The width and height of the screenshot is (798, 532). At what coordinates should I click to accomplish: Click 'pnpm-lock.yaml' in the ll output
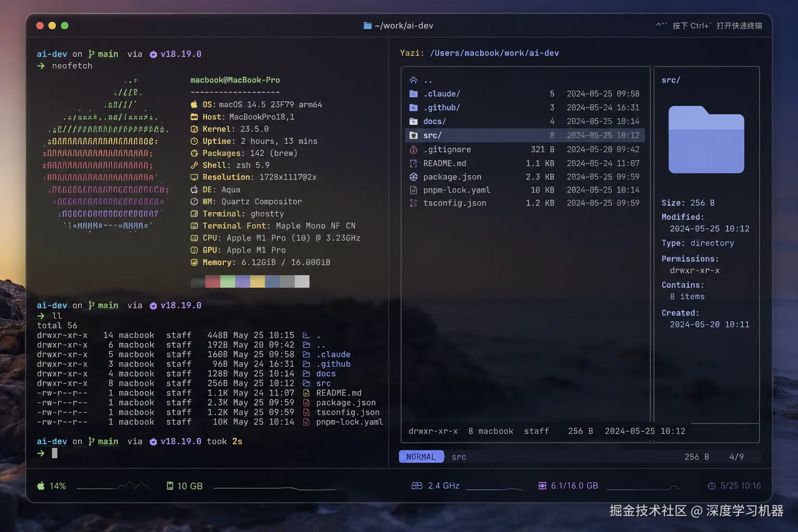pyautogui.click(x=350, y=422)
